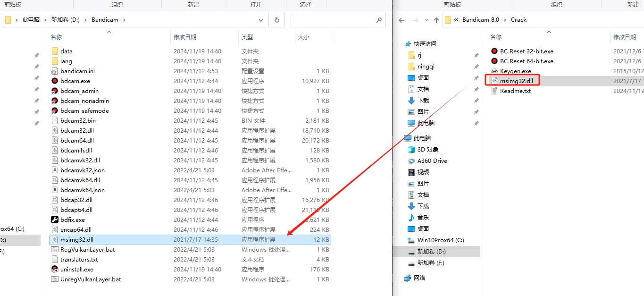The width and height of the screenshot is (644, 296).
Task: Show hidden breadcrumb path in Crack window
Action: click(x=456, y=20)
